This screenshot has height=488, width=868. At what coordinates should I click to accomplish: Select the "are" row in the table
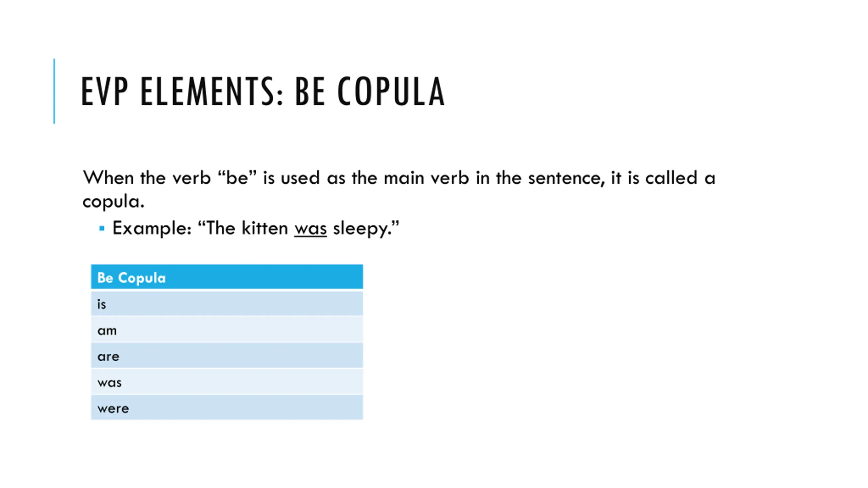[227, 356]
